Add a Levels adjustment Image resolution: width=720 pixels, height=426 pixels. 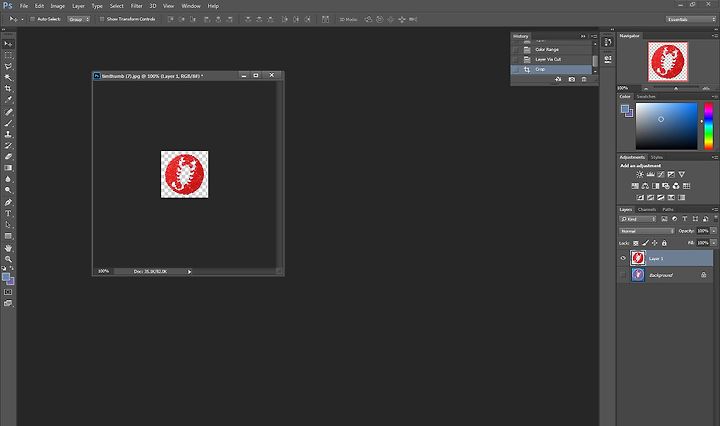click(650, 174)
